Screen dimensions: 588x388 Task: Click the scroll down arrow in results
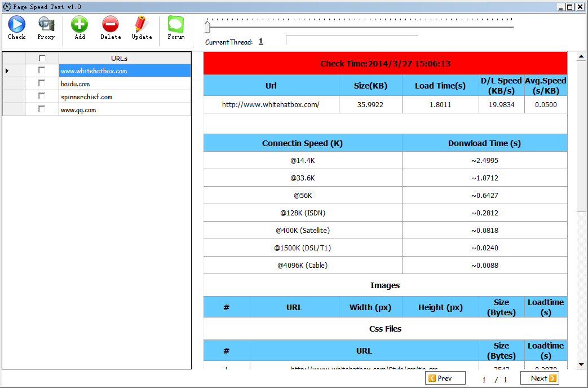point(581,365)
